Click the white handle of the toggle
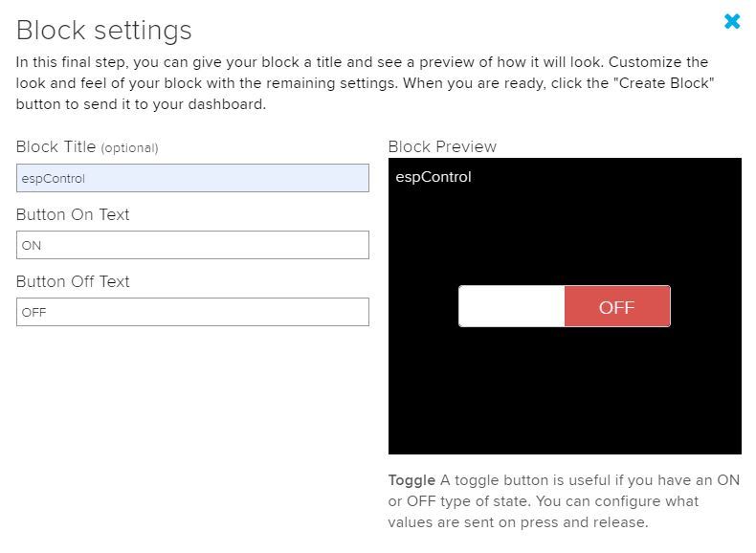Screen dimensions: 756x553 click(x=512, y=306)
